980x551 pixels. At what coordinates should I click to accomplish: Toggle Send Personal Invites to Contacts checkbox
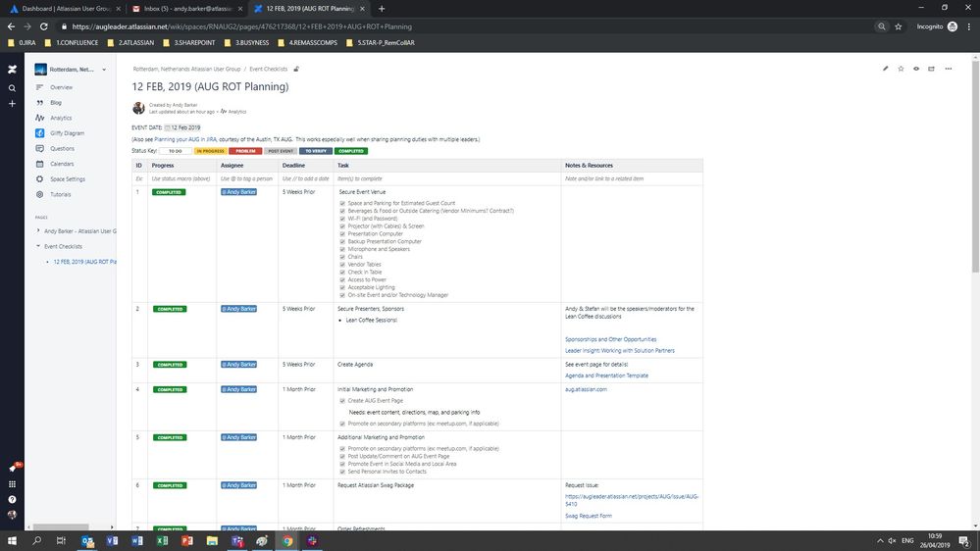tap(342, 472)
